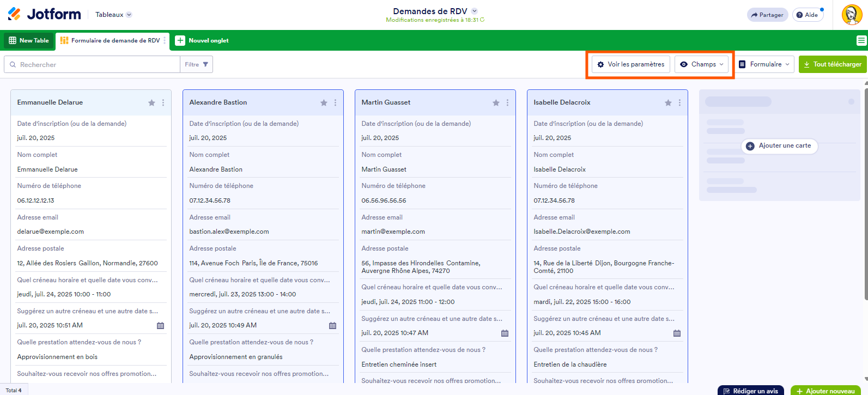Screen dimensions: 868x395
Task: Open the Tableaux product dropdown
Action: [x=113, y=15]
